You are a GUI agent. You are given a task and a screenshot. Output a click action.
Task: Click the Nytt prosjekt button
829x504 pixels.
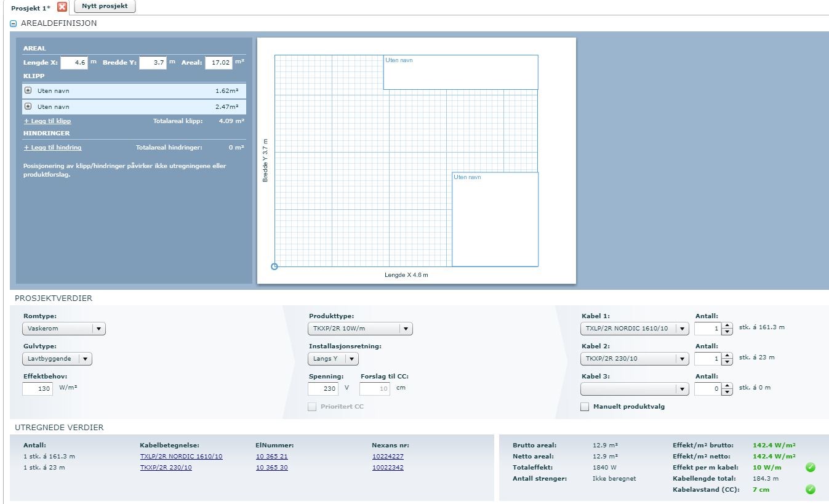(x=105, y=6)
